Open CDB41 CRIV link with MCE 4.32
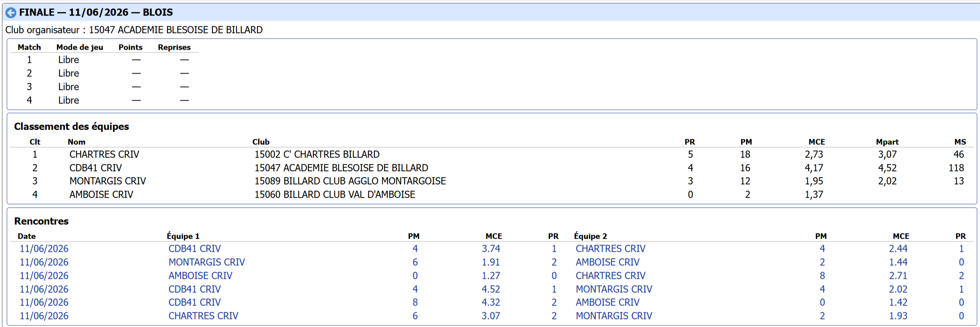The height and width of the screenshot is (327, 980). pos(194,302)
